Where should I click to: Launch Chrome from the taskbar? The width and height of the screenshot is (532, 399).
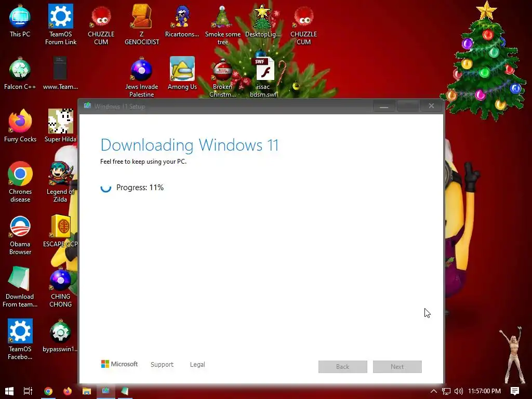[x=48, y=391]
